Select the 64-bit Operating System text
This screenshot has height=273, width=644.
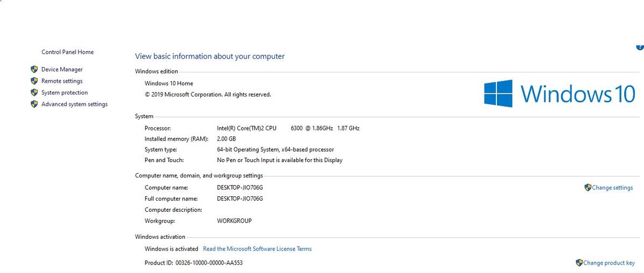click(275, 150)
